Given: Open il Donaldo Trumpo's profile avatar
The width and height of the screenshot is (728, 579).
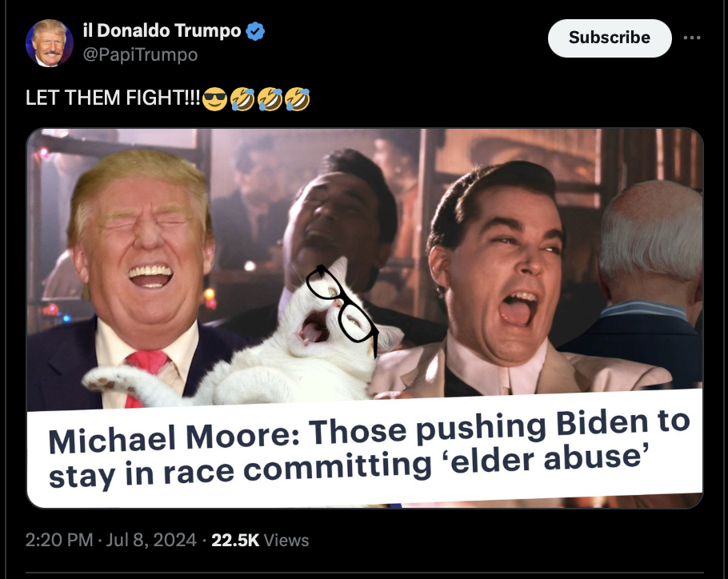Looking at the screenshot, I should point(50,43).
